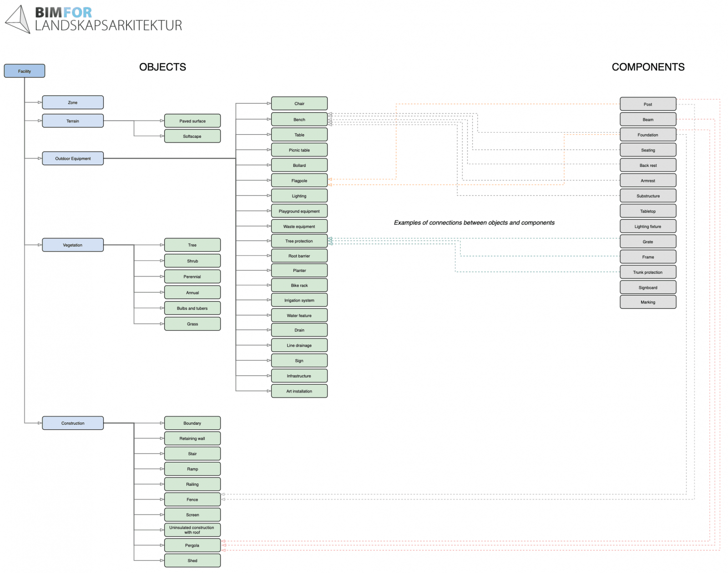Select the Tabletop component box

click(x=648, y=211)
